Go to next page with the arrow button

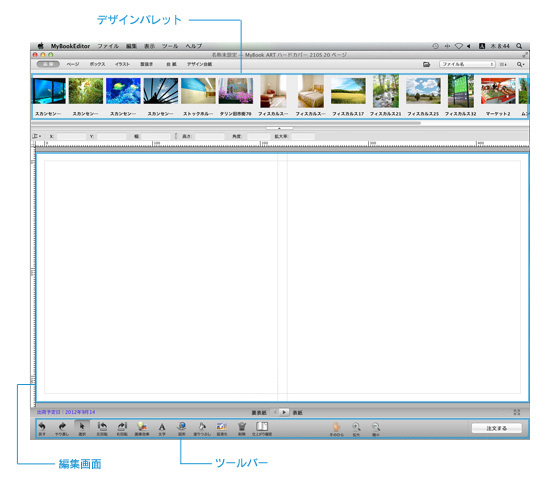[x=284, y=412]
